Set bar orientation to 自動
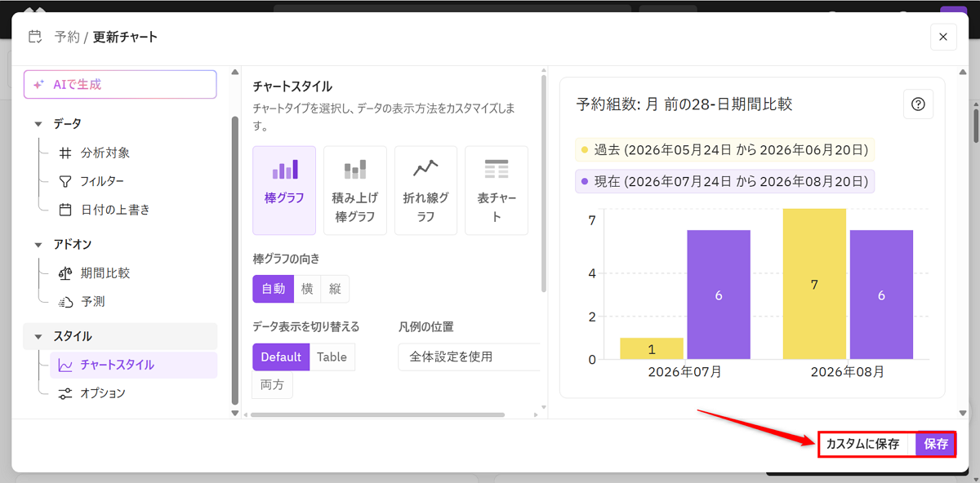 click(x=273, y=288)
